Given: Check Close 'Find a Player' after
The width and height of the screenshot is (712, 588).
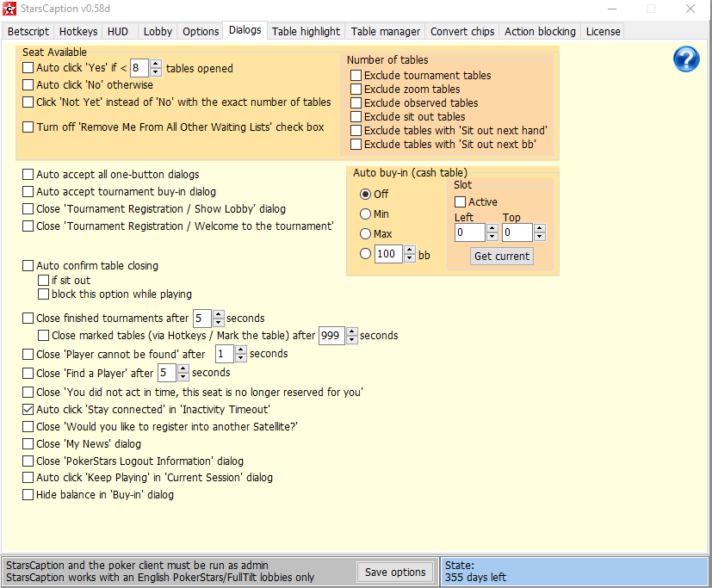Looking at the screenshot, I should (28, 374).
